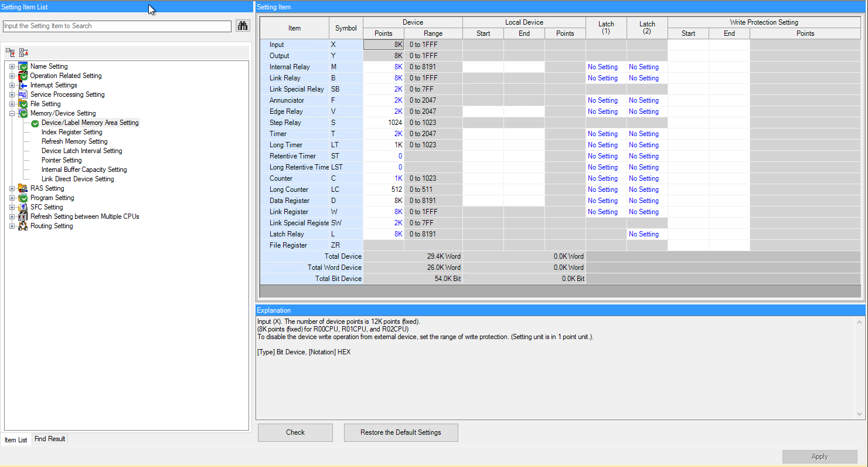Click Link Register points value 8K
This screenshot has height=467, width=868.
[384, 212]
